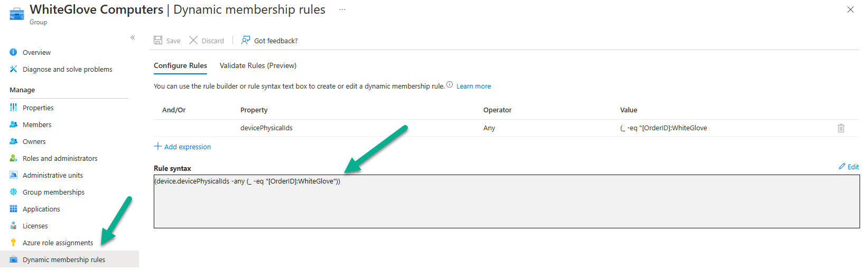Screen dimensions: 868x270
Task: Click the Applications grid icon
Action: tap(13, 209)
